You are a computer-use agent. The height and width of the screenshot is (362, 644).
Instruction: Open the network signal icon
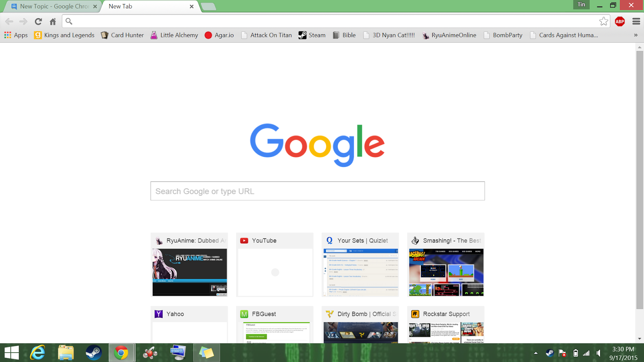586,353
